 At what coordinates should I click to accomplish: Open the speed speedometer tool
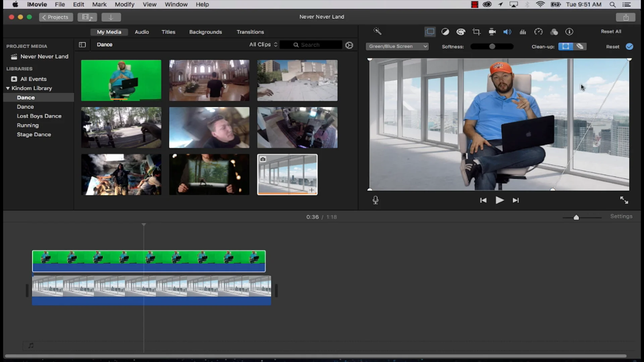click(538, 32)
